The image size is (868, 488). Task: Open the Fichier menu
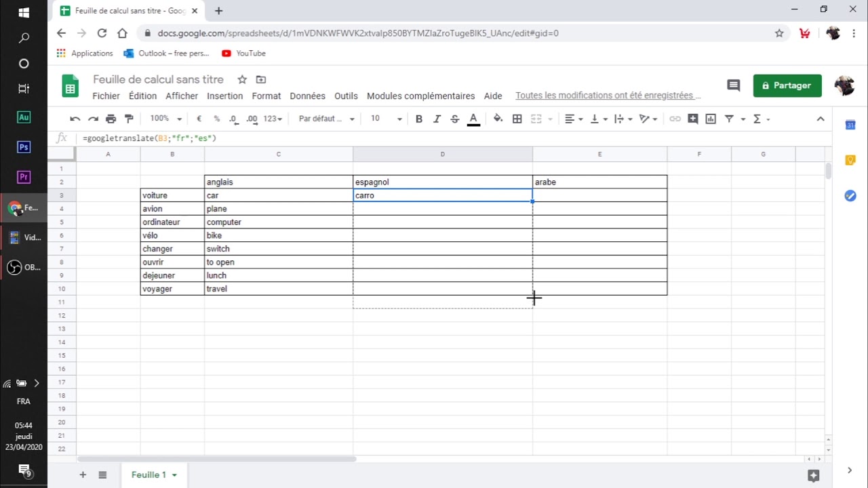click(106, 96)
